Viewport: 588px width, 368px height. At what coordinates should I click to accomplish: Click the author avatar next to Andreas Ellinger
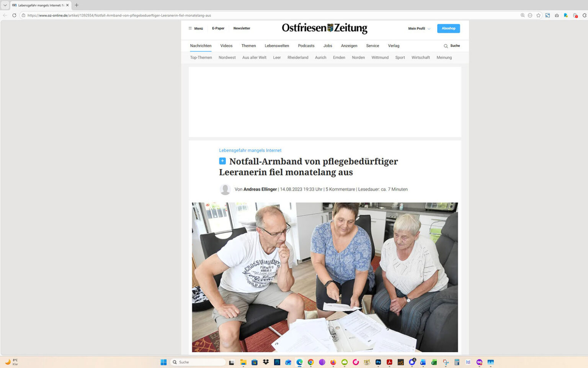225,189
